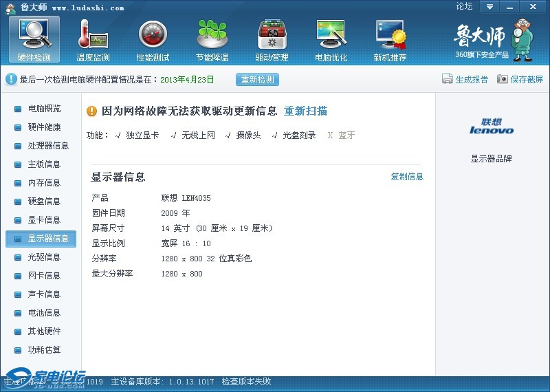Click the 复制信息 copy info link

(x=407, y=177)
